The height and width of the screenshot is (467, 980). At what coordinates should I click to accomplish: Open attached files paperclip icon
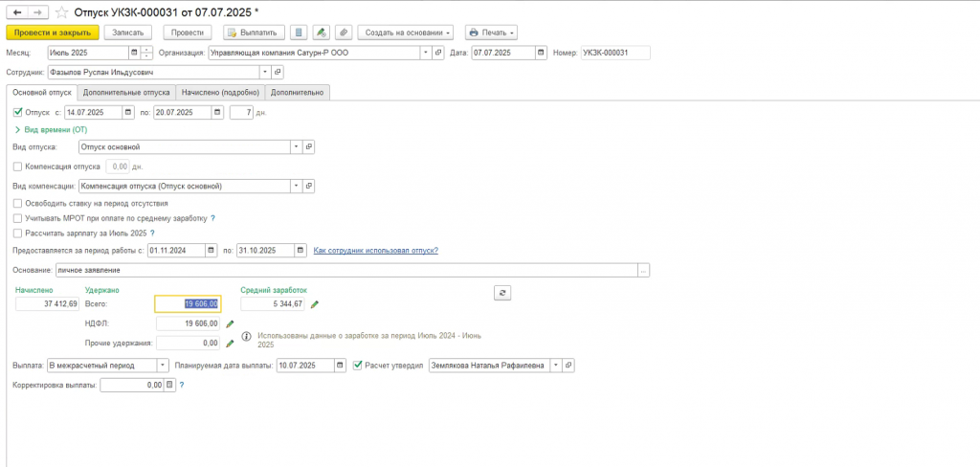[x=344, y=33]
